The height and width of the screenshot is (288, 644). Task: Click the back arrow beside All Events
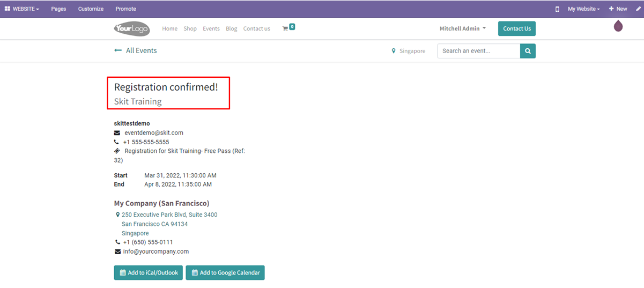(118, 50)
